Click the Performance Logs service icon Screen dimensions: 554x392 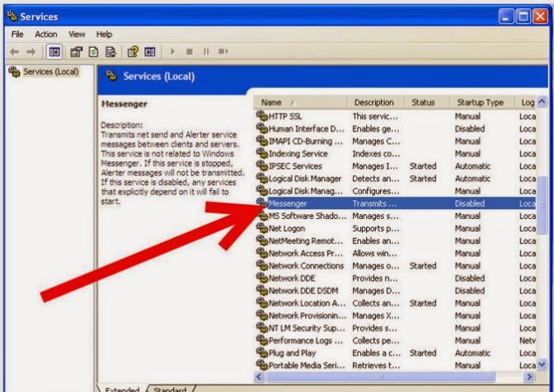(262, 340)
